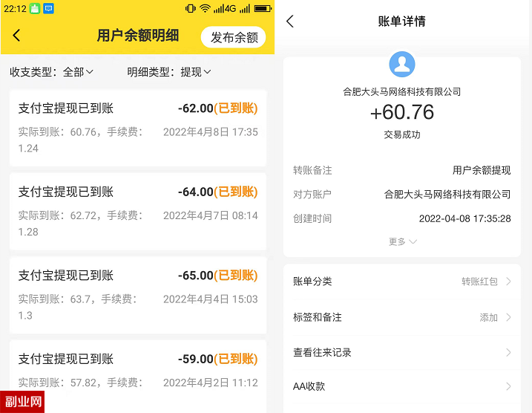Tap back arrow on 用户余额明细 page
The width and height of the screenshot is (532, 413).
pos(16,36)
